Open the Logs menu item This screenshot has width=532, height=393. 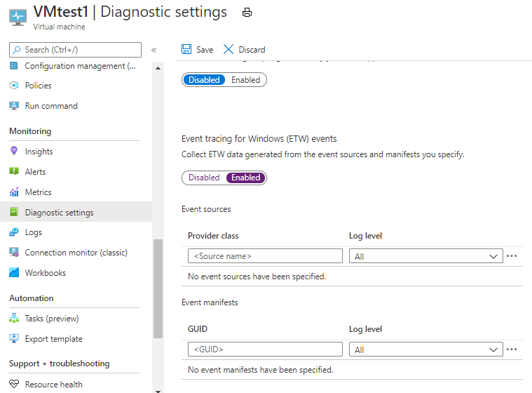click(x=34, y=232)
